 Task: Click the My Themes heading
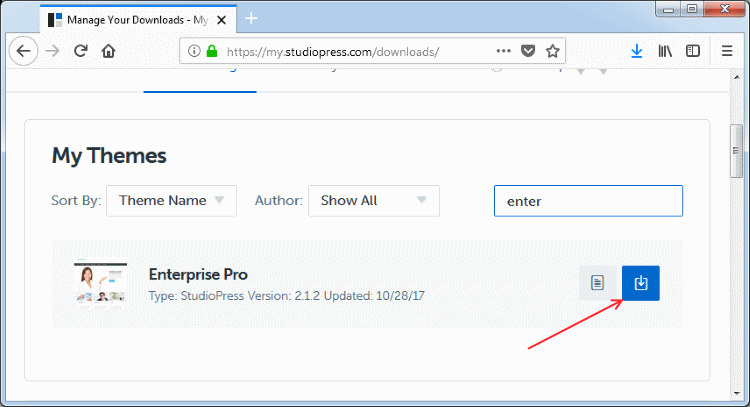[x=109, y=156]
